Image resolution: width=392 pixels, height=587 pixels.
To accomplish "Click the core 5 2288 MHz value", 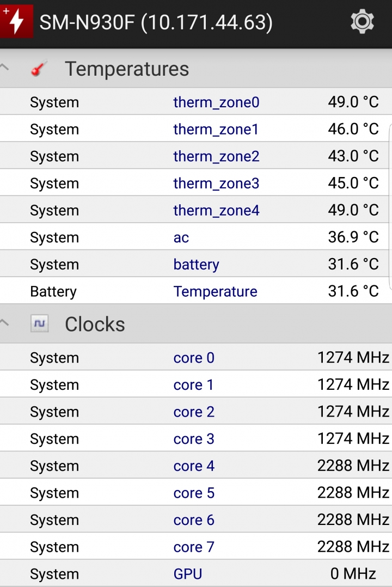I will (353, 493).
